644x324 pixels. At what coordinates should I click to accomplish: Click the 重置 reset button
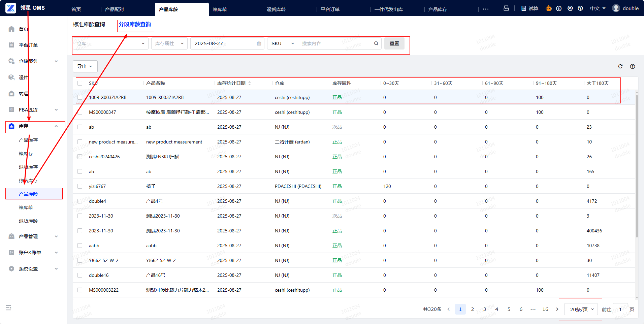click(394, 43)
